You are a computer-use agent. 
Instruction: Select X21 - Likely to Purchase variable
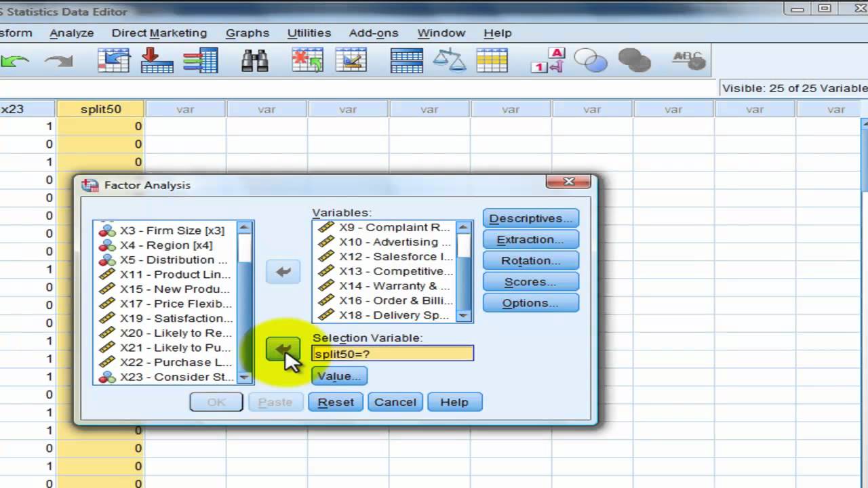(165, 347)
